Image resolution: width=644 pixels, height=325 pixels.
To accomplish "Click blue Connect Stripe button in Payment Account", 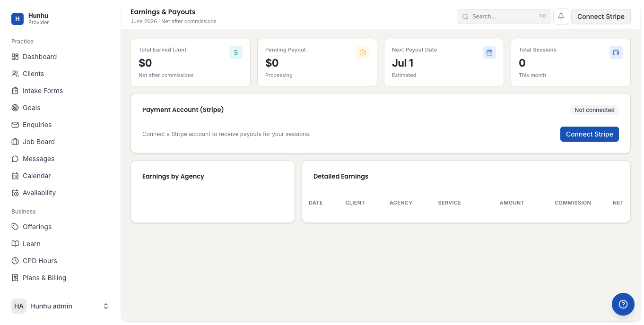I will pos(590,134).
